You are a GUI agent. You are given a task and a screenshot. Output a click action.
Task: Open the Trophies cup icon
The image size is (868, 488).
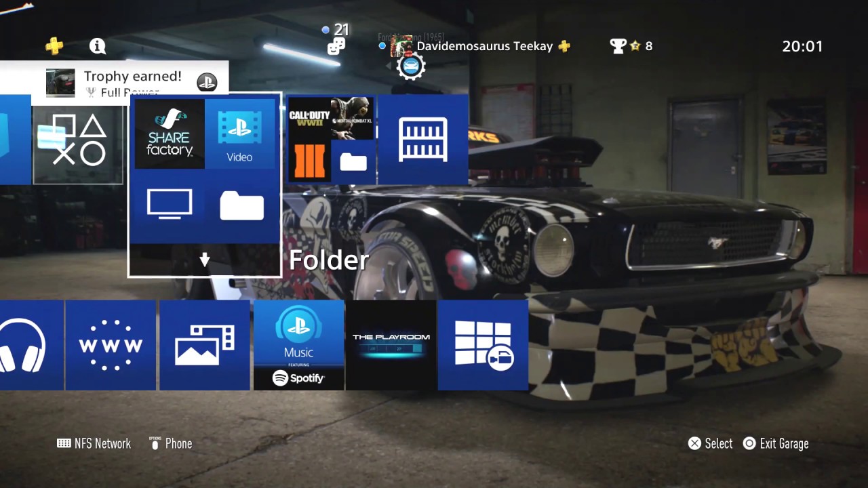pyautogui.click(x=618, y=45)
